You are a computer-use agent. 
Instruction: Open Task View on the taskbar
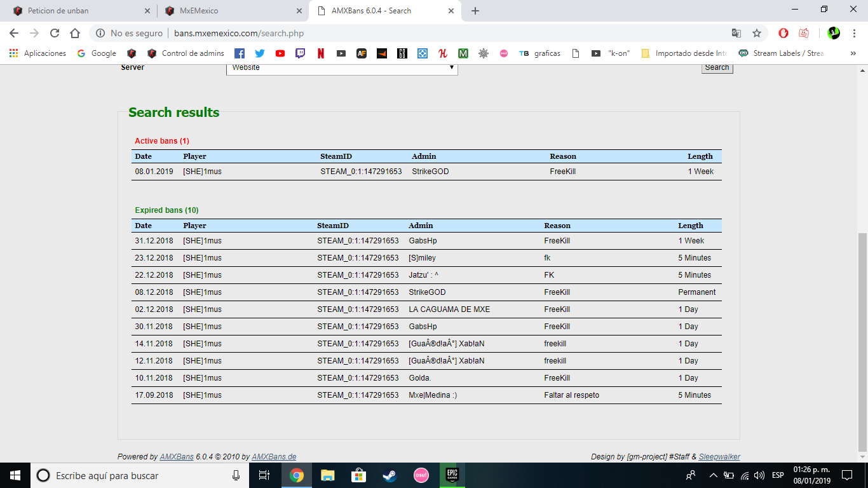click(x=264, y=475)
